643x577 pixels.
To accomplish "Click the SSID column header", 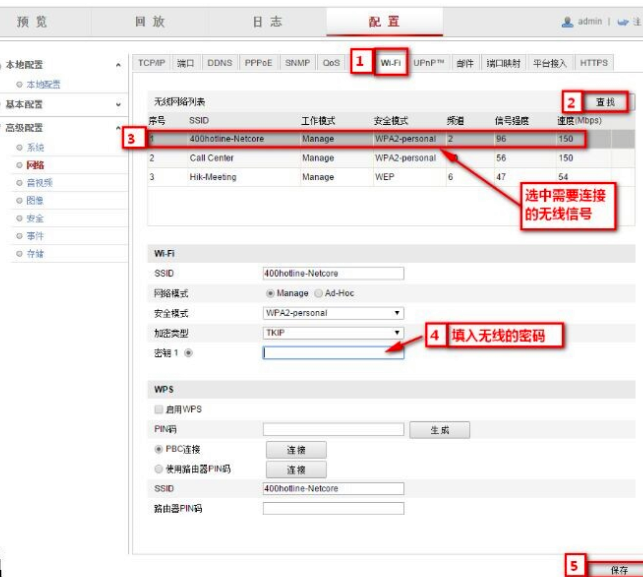I will click(199, 121).
